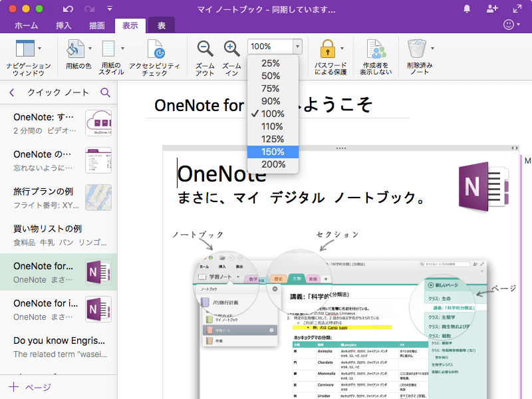Screen dimensions: 532x399
Task: Open the smiley feedback menu
Action: point(511,25)
